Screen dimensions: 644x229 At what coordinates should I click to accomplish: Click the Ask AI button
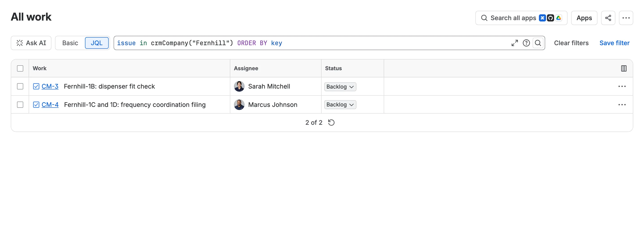pos(31,43)
